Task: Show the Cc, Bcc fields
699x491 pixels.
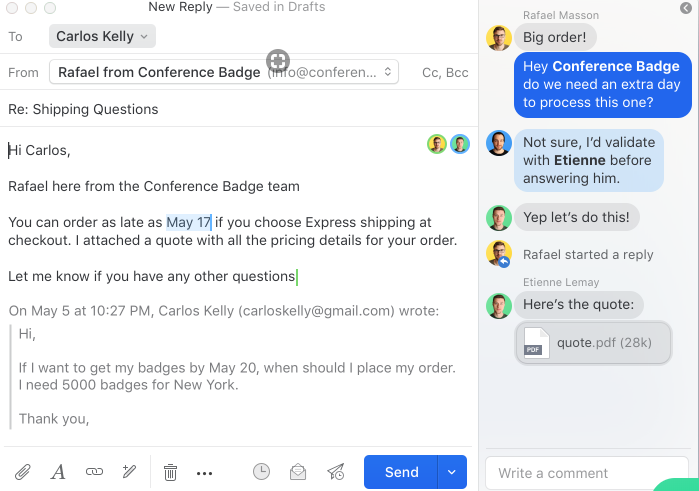Action: (x=445, y=72)
